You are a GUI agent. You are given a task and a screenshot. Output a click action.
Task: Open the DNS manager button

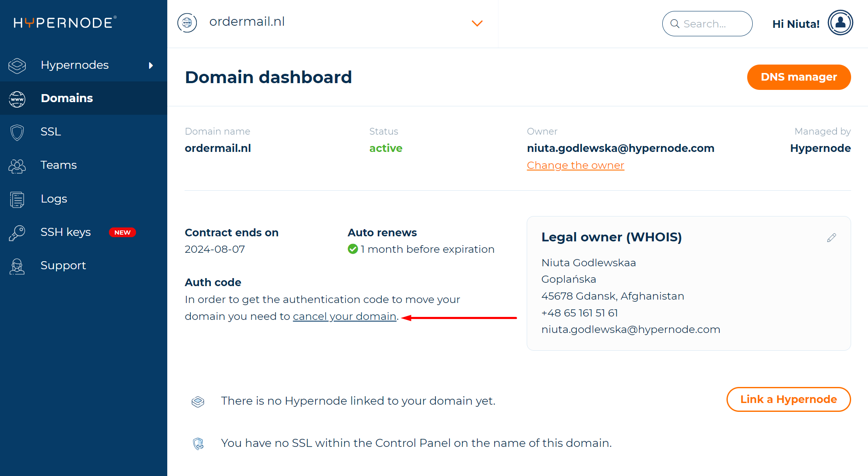tap(799, 77)
